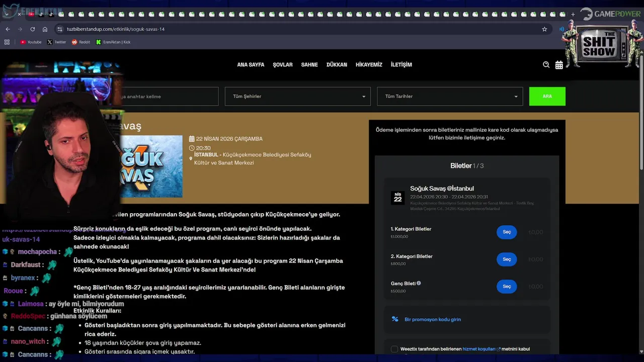Click the ₺1.000,00 price text
Screen dimensions: 644x362
(399, 237)
